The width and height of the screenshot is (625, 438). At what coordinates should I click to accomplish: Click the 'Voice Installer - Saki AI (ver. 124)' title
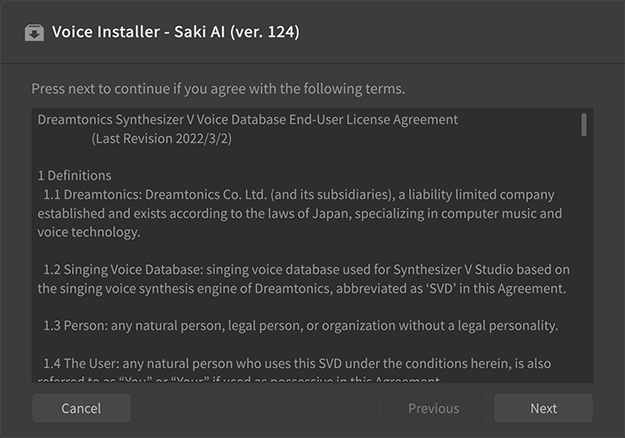(176, 32)
